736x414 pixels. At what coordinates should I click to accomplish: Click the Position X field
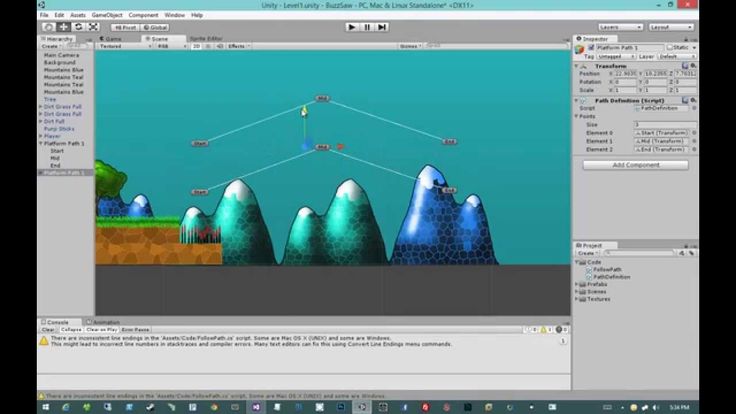coord(626,74)
